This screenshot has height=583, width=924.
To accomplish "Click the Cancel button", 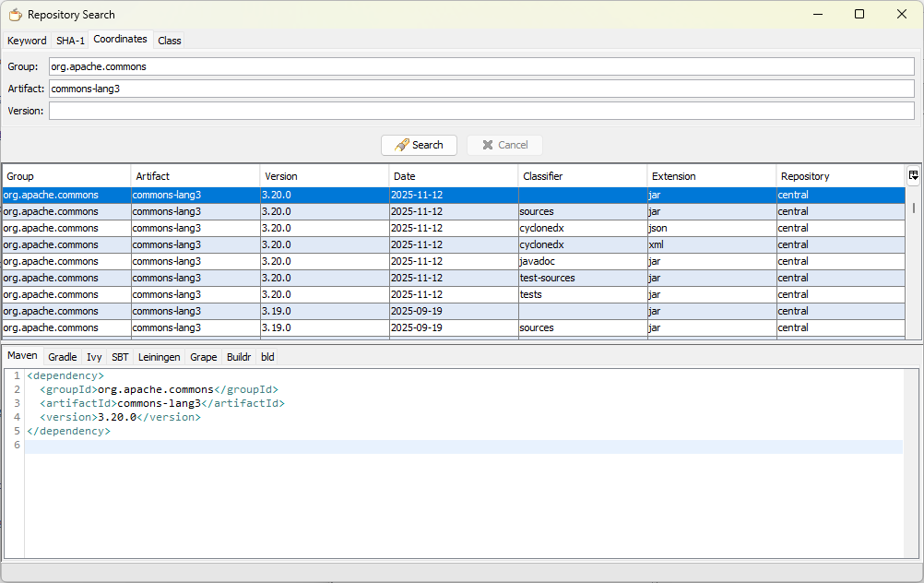I will click(x=504, y=145).
